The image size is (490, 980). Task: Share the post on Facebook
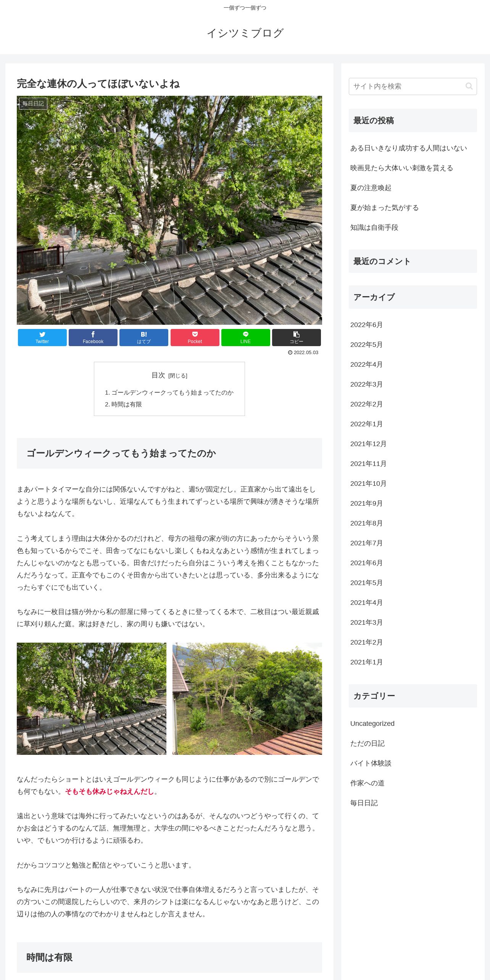[93, 337]
